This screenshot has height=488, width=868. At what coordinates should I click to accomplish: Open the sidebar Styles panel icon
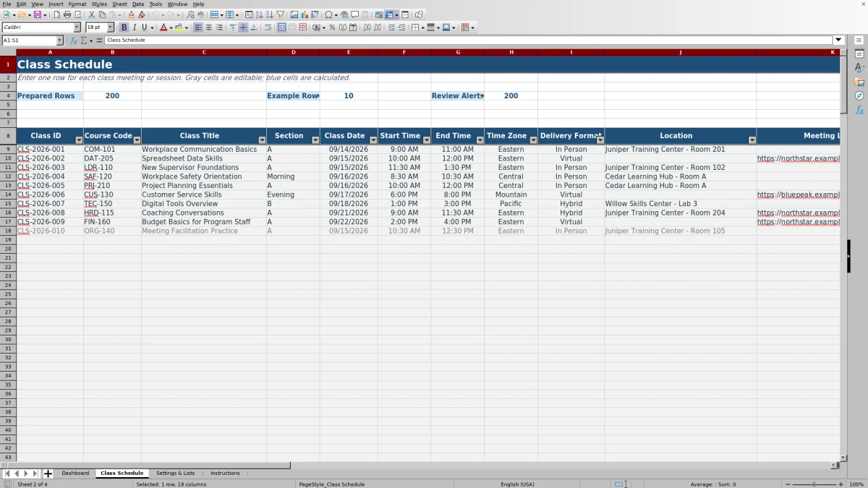pos(859,68)
